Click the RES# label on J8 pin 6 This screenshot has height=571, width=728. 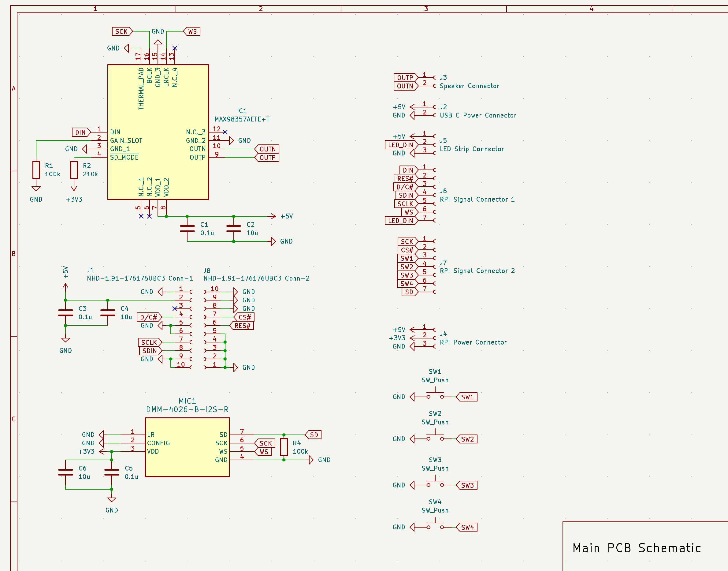[242, 325]
